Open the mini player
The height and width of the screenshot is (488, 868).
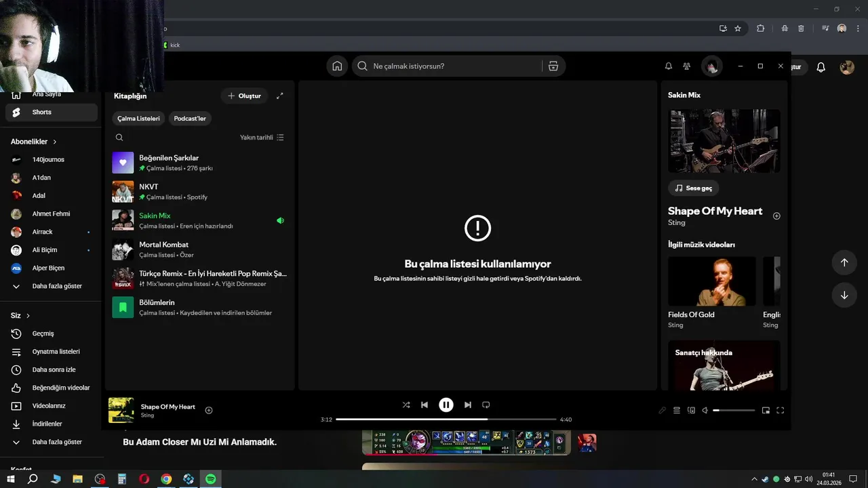(766, 410)
